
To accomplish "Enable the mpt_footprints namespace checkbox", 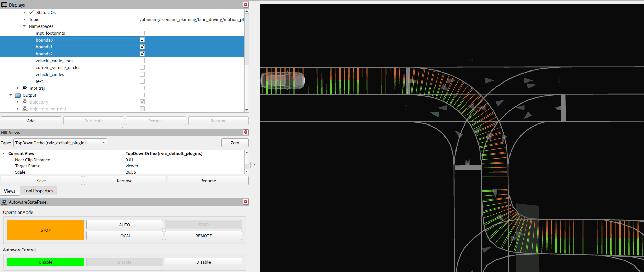I will point(142,33).
